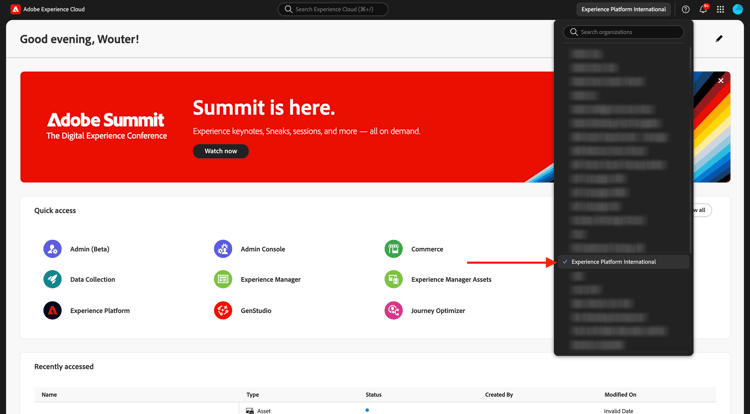This screenshot has height=414, width=750.
Task: Click the Status column header
Action: click(374, 395)
